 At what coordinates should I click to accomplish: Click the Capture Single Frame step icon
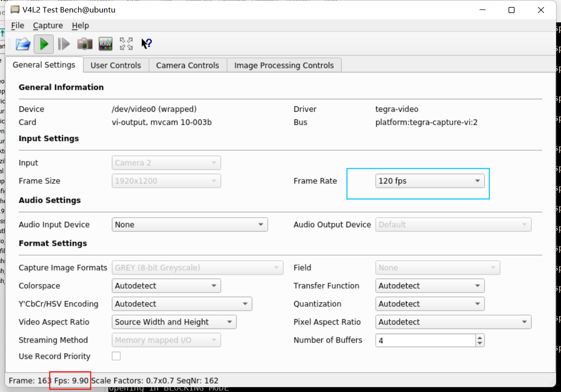point(64,44)
